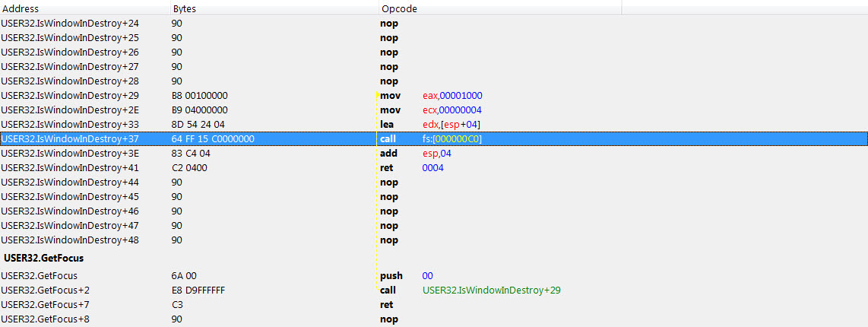Image resolution: width=868 pixels, height=327 pixels.
Task: Click address USER32.IsWindowInDestroy+48
Action: [x=65, y=240]
